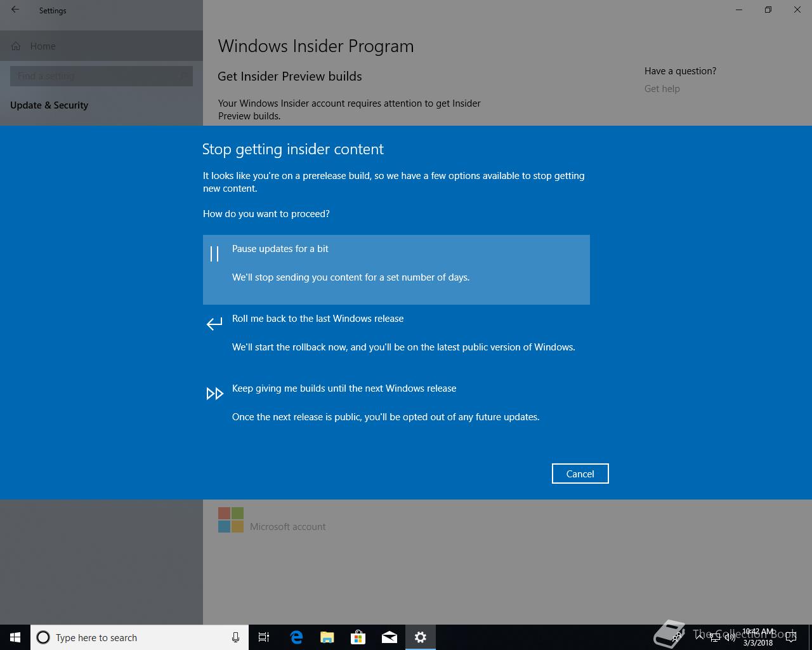Image resolution: width=812 pixels, height=650 pixels.
Task: Open the Action Center notifications icon
Action: [x=790, y=637]
